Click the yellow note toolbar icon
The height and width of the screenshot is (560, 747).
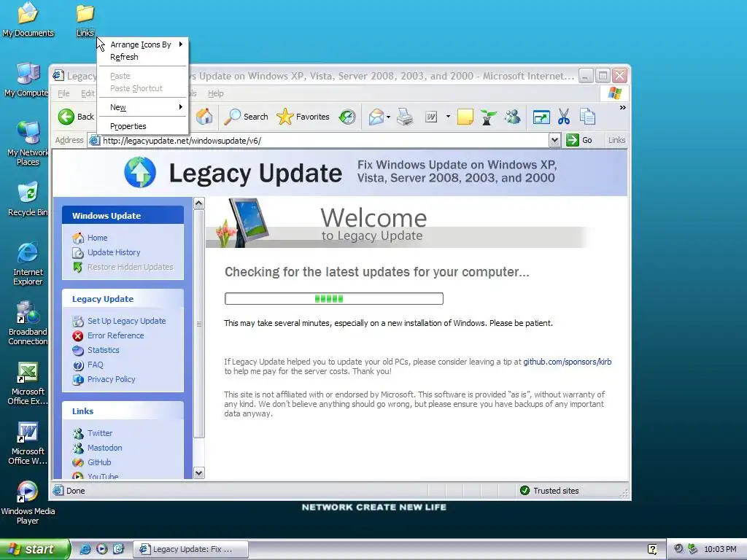point(465,117)
